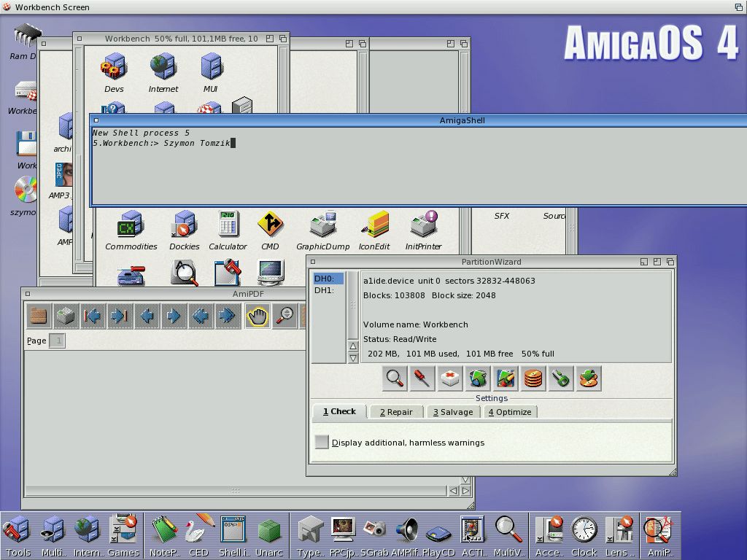Launch the CMD utility icon

[x=270, y=230]
